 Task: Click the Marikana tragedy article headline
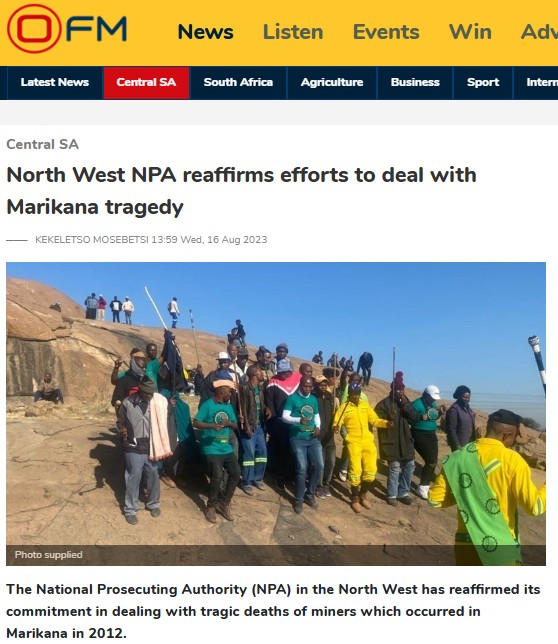pos(241,191)
